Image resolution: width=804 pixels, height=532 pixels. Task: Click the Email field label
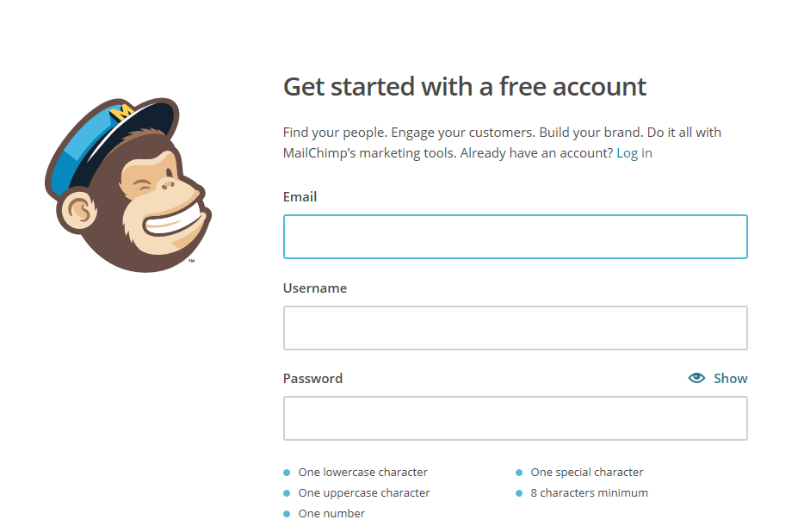pyautogui.click(x=300, y=196)
